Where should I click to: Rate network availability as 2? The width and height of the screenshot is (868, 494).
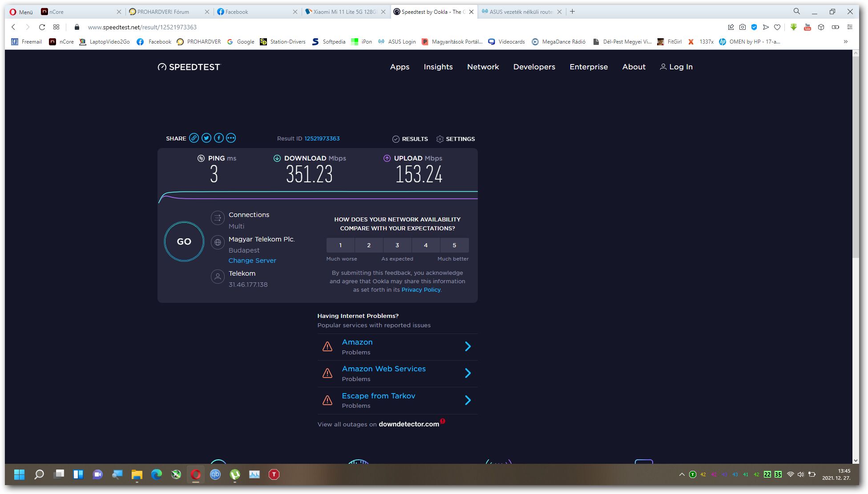(x=369, y=245)
